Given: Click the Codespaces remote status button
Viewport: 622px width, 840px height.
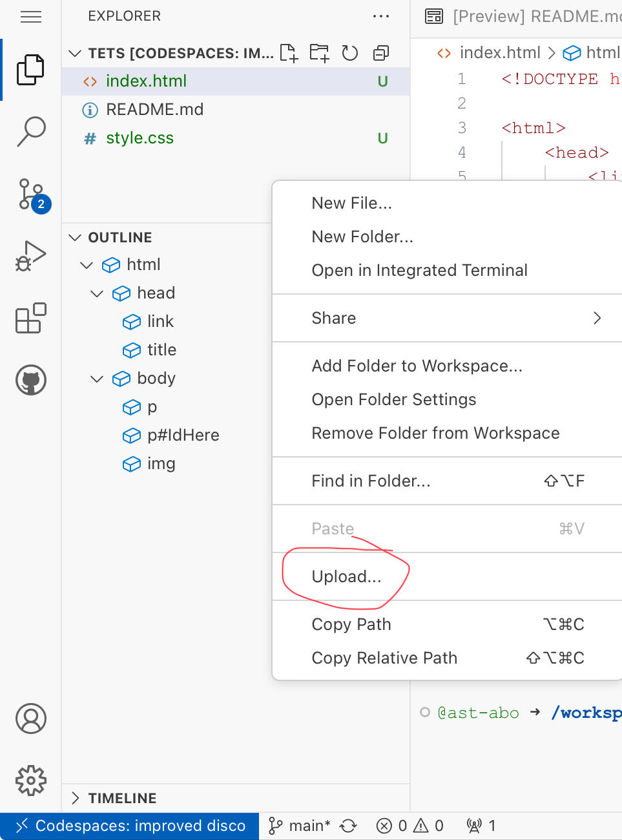Looking at the screenshot, I should (x=130, y=826).
